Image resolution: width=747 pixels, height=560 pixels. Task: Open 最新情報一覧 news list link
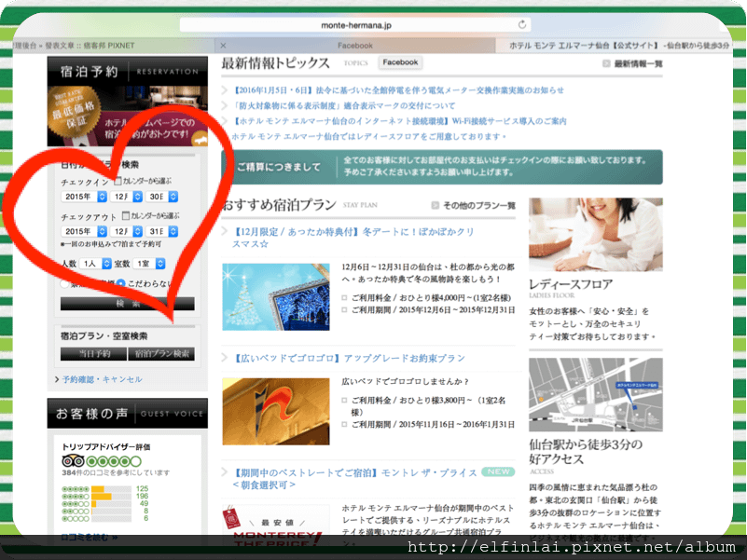[x=638, y=63]
